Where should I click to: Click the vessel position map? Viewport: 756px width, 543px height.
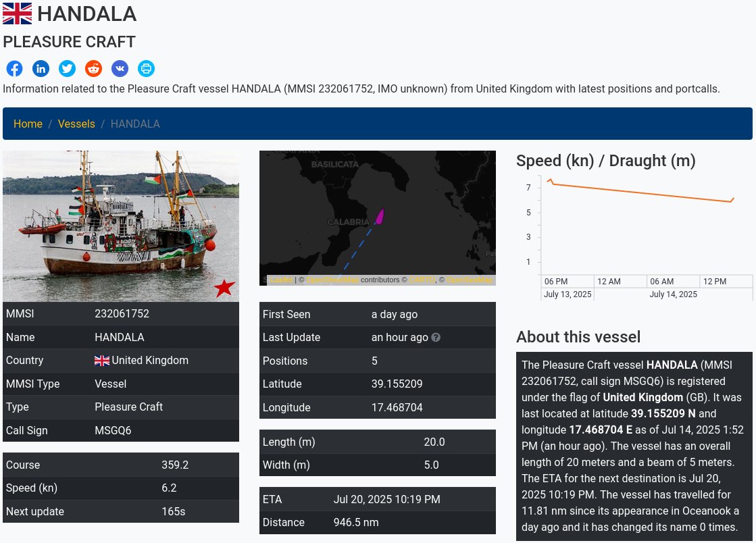pos(378,217)
